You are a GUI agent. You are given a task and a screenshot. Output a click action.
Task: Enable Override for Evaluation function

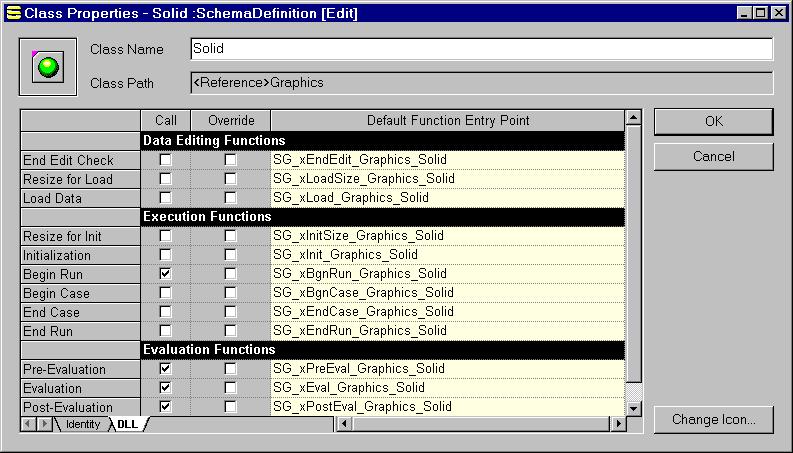click(x=231, y=388)
